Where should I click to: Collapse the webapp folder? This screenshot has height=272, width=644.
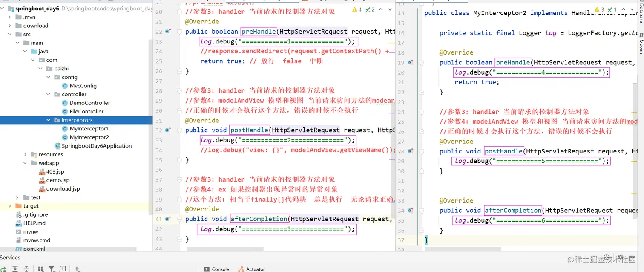pos(25,163)
